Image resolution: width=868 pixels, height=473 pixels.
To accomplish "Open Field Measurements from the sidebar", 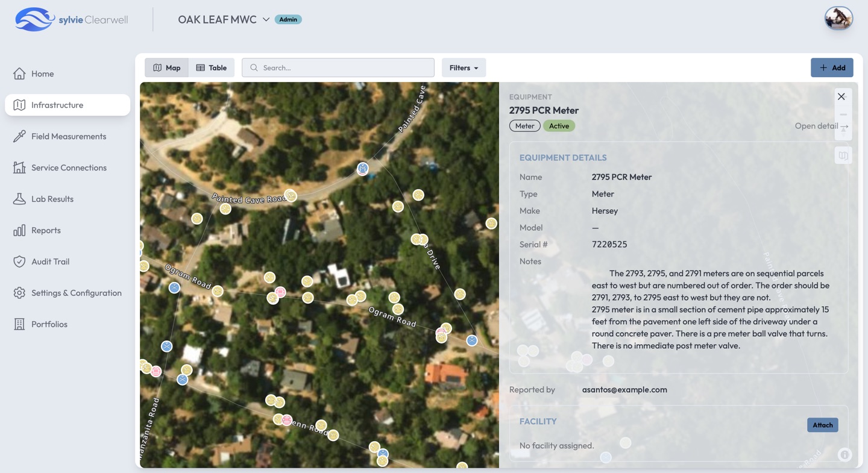I will [x=68, y=136].
